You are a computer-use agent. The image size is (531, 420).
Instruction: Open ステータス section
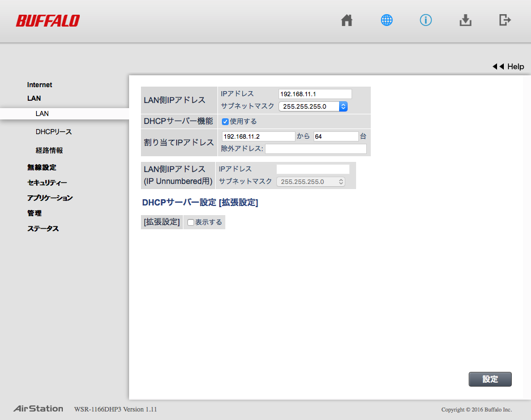pos(43,229)
